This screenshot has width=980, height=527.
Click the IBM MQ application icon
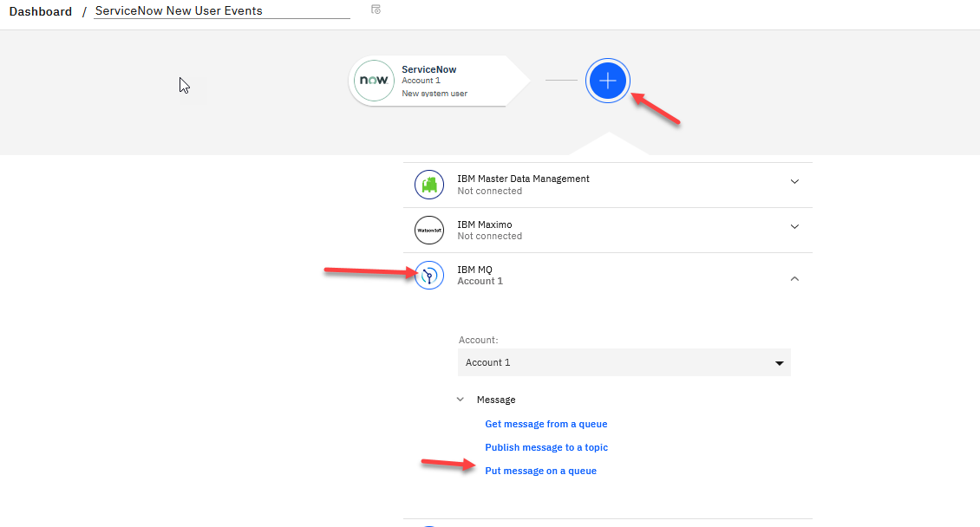[429, 276]
